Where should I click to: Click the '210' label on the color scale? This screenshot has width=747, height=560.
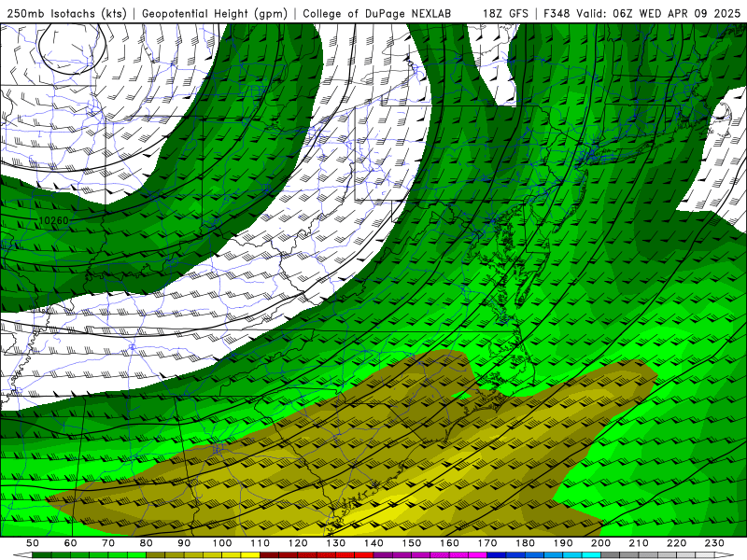(x=639, y=543)
